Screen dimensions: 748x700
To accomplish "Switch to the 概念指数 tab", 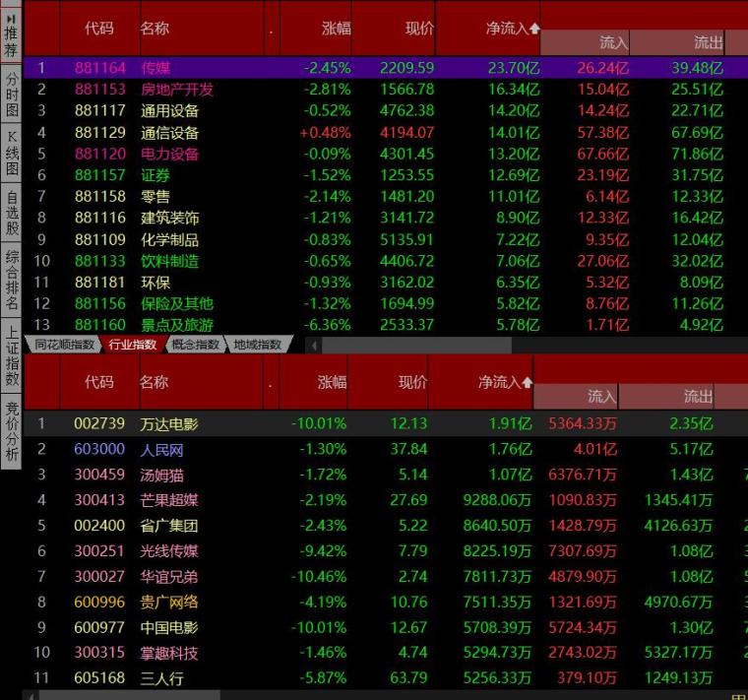I will click(195, 345).
